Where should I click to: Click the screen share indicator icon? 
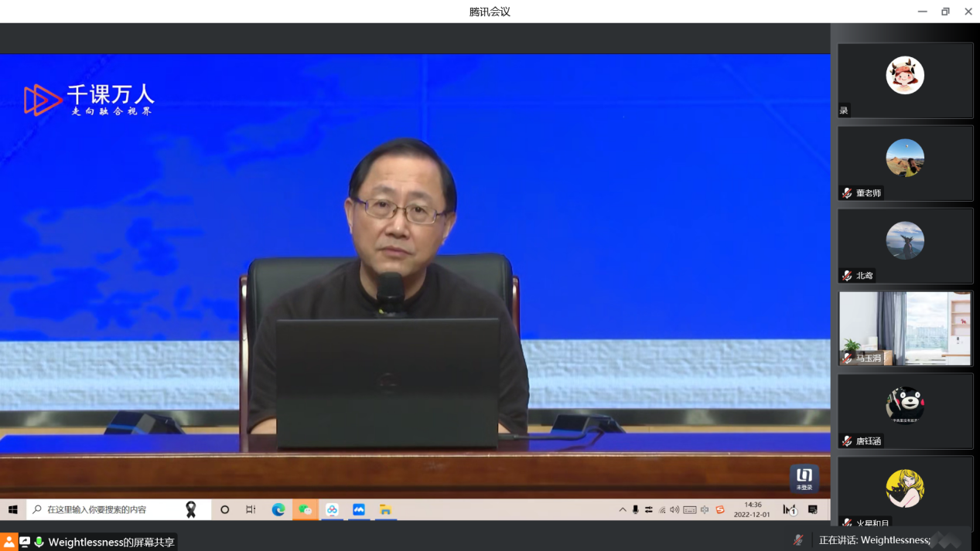click(25, 542)
